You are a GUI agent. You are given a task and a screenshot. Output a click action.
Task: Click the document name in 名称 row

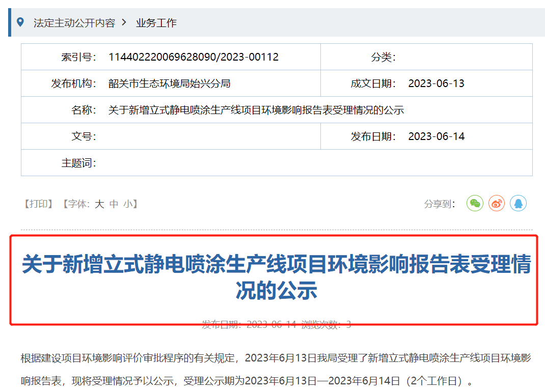(256, 110)
